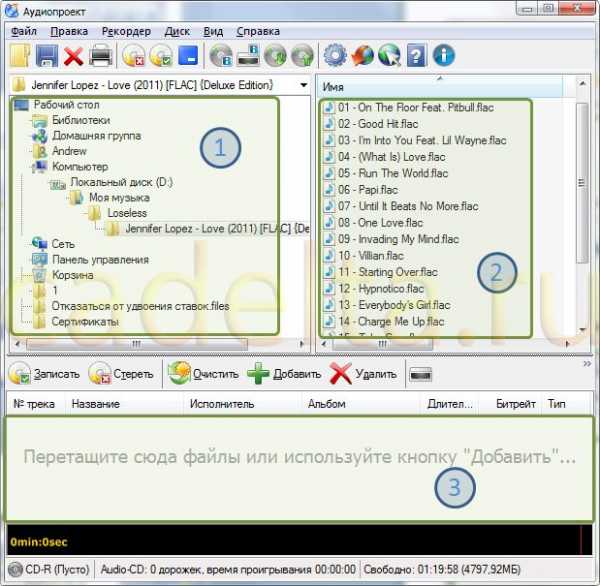Click the drive information toolbar icon
The image size is (600, 586).
point(248,56)
